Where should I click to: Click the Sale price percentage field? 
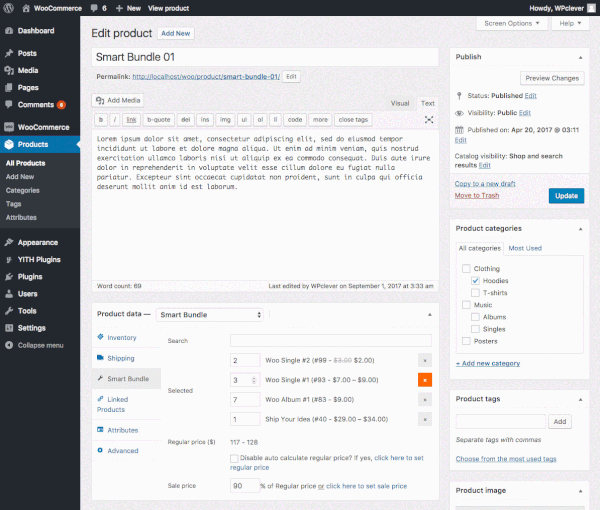(245, 486)
